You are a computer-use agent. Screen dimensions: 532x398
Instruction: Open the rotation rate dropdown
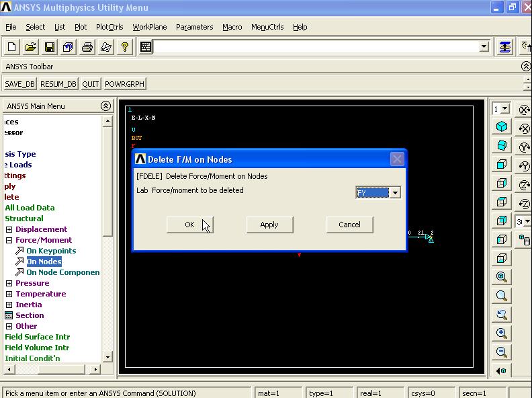point(527,222)
